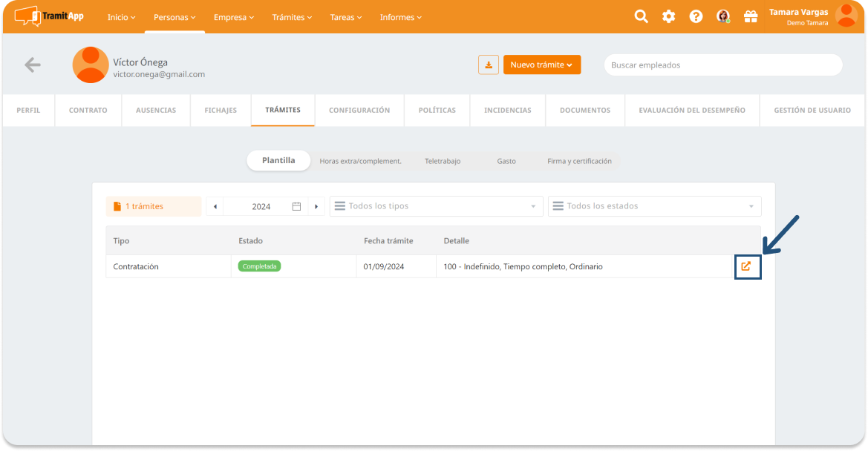This screenshot has width=868, height=451.
Task: Click the 1 trámites button
Action: (x=153, y=206)
